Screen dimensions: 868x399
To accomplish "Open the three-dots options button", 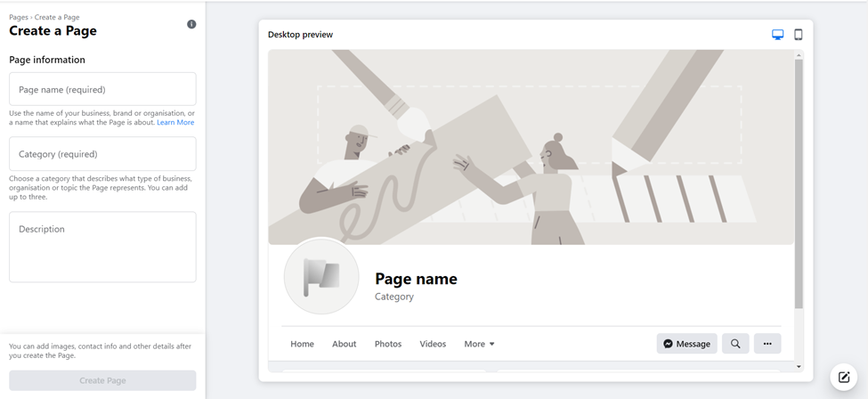I will pyautogui.click(x=767, y=344).
